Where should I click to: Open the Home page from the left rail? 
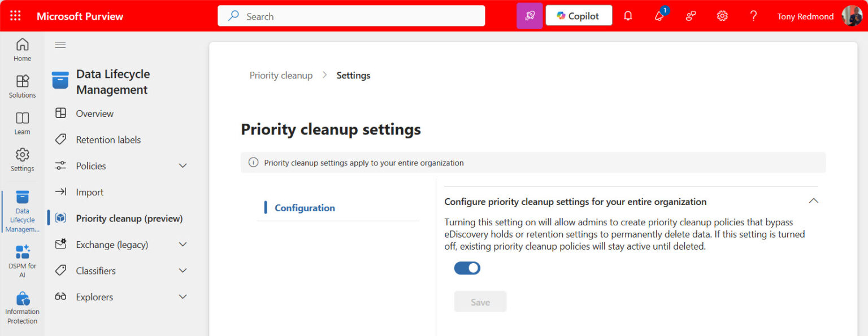(x=22, y=50)
